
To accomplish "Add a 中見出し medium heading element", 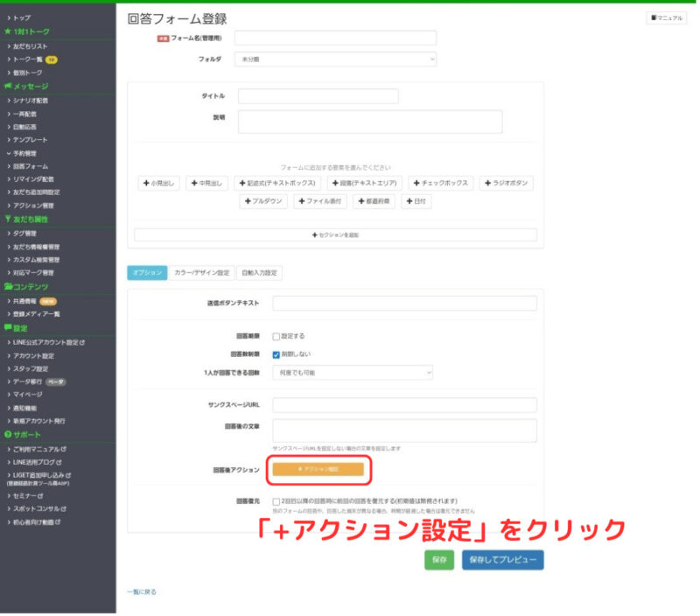I will [x=206, y=184].
